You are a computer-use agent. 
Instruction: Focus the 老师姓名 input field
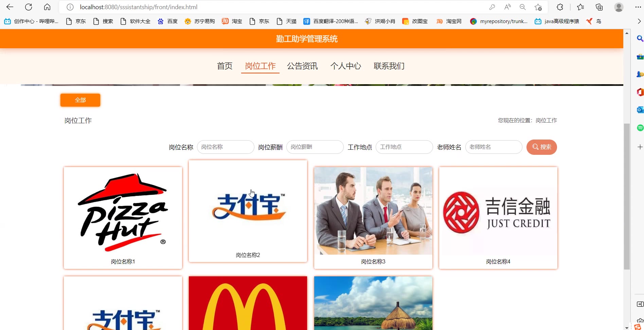[x=494, y=147]
